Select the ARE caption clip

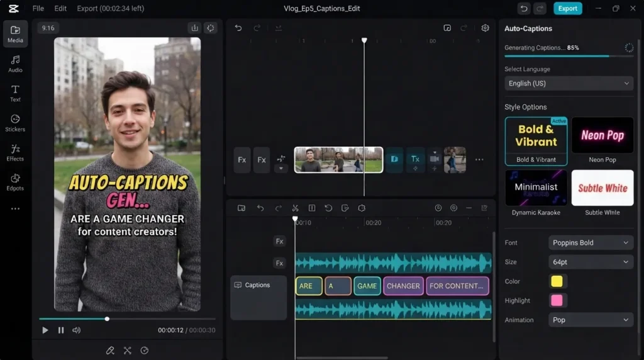[309, 286]
